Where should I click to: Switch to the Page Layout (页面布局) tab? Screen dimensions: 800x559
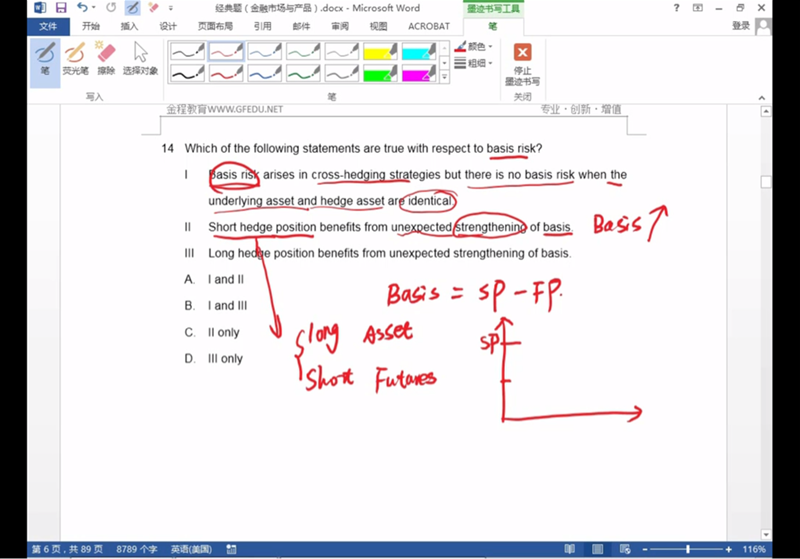click(215, 26)
